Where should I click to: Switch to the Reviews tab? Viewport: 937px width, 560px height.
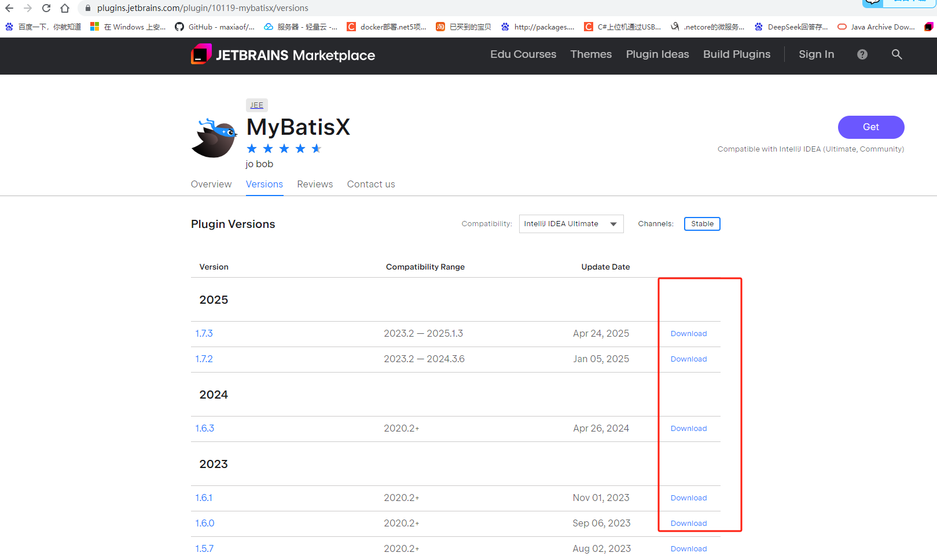[315, 184]
